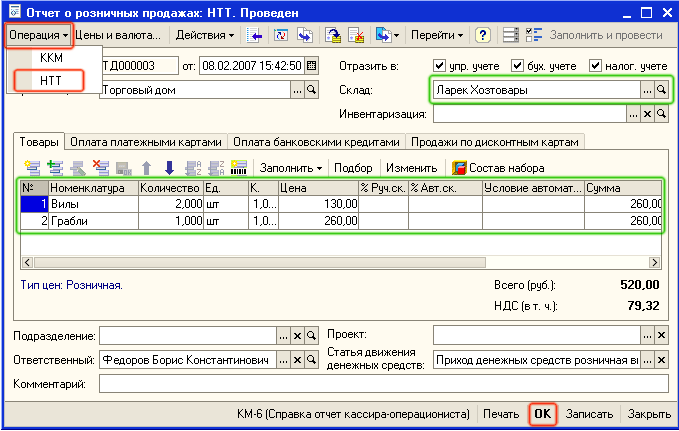This screenshot has width=679, height=431.
Task: Click the copy row icon with the green plus
Action: 55,168
